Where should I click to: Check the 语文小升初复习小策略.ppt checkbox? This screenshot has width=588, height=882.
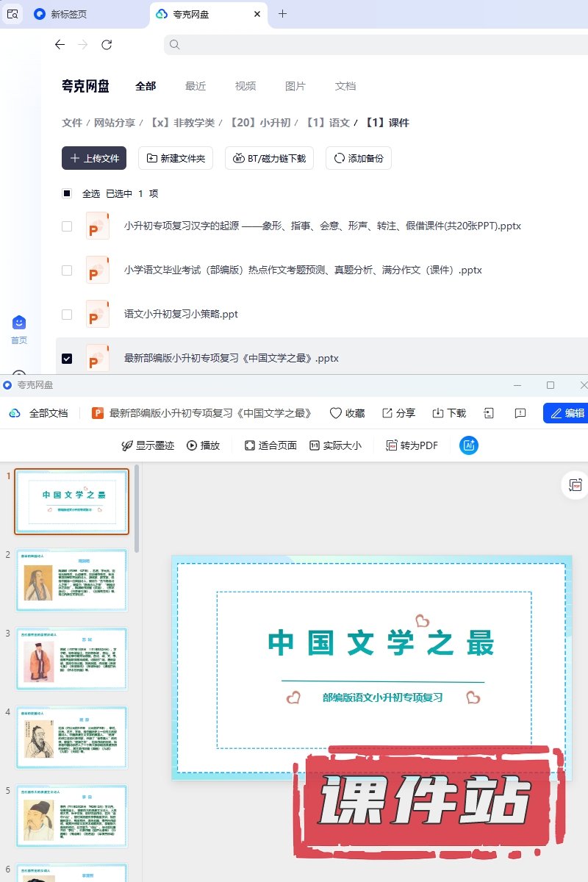tap(67, 315)
